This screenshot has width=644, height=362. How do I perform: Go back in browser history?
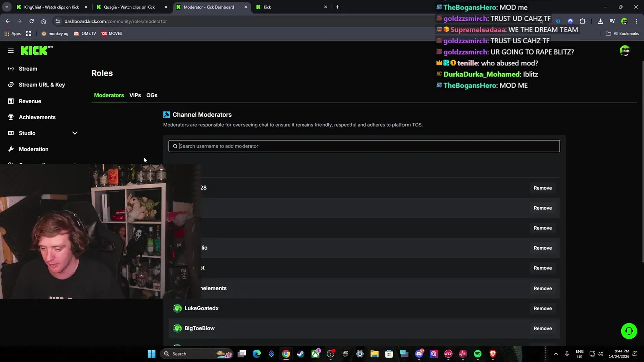7,21
